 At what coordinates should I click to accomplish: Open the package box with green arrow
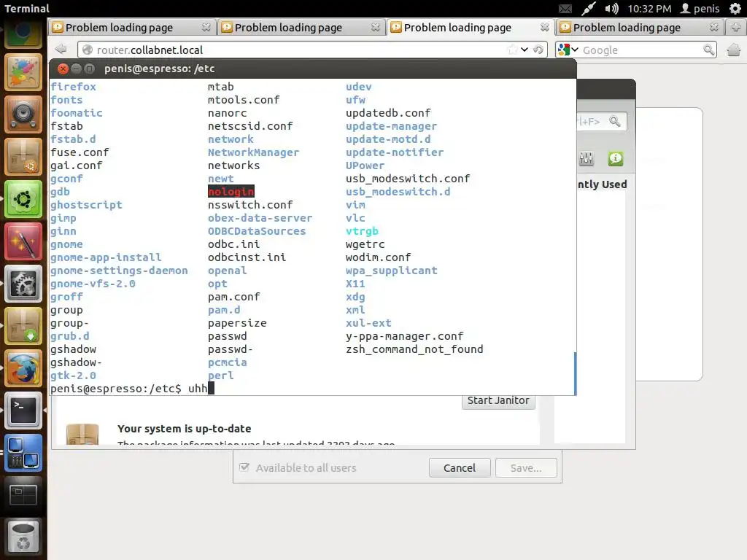click(x=23, y=326)
